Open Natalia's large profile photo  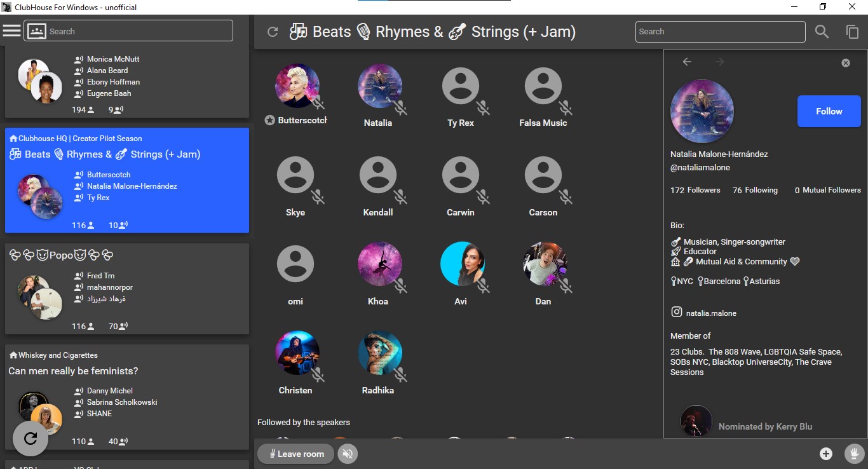pyautogui.click(x=702, y=111)
